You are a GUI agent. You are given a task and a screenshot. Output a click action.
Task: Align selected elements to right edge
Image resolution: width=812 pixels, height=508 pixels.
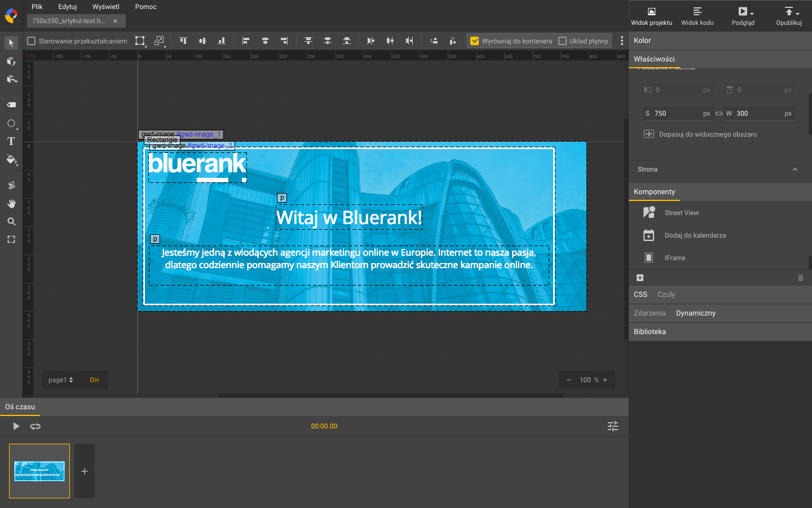pos(284,41)
